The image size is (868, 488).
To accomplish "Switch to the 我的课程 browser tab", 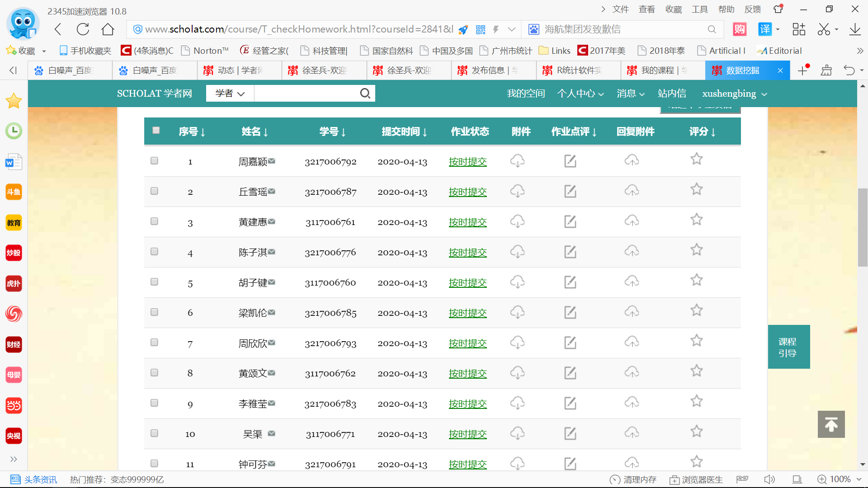I will pyautogui.click(x=658, y=70).
